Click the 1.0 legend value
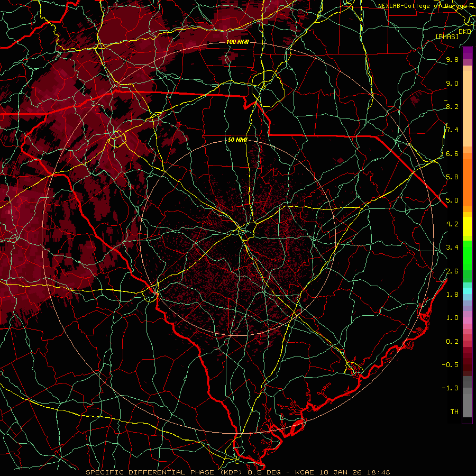Screen dimensions: 476x476 [x=452, y=318]
